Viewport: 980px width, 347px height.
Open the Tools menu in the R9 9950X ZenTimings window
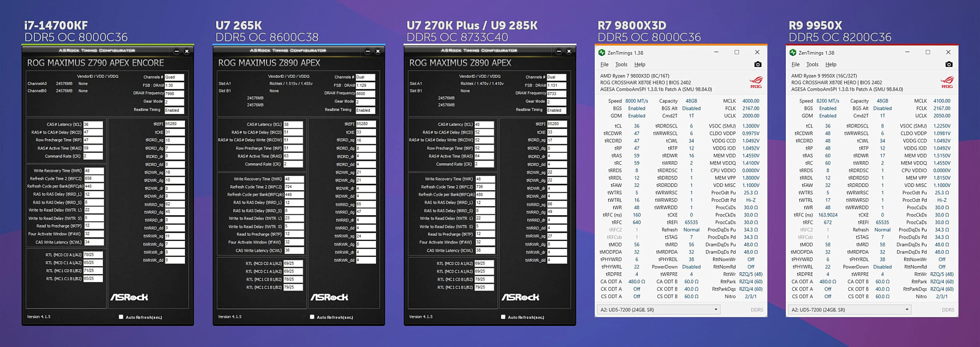click(812, 64)
